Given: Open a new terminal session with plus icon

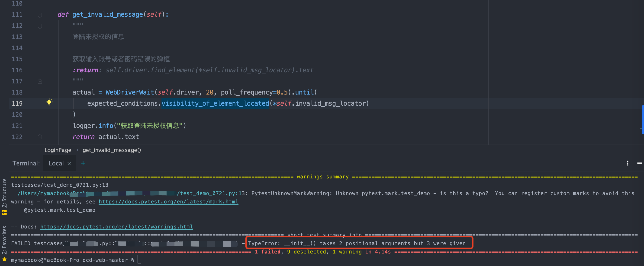Looking at the screenshot, I should coord(83,163).
